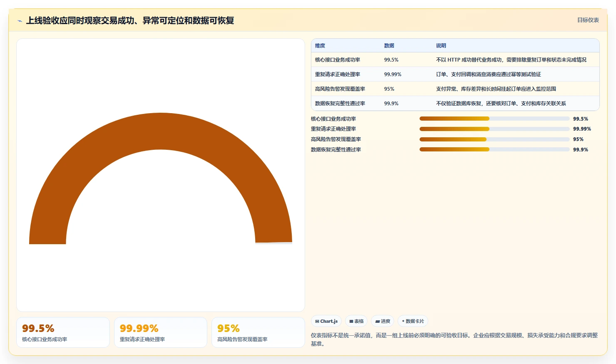Click the 99.99% value in table
Viewport: 616px width, 364px height.
tap(393, 74)
